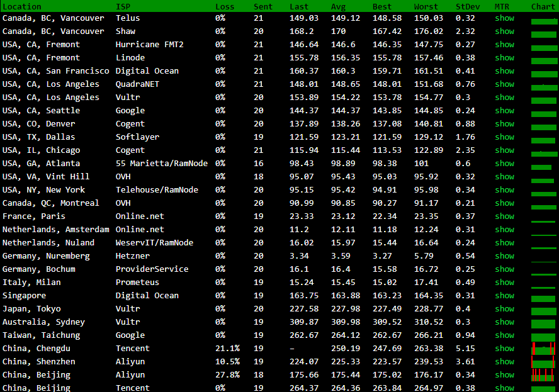559x392 pixels.
Task: Click show link in the Linode Fremont row
Action: click(x=504, y=58)
